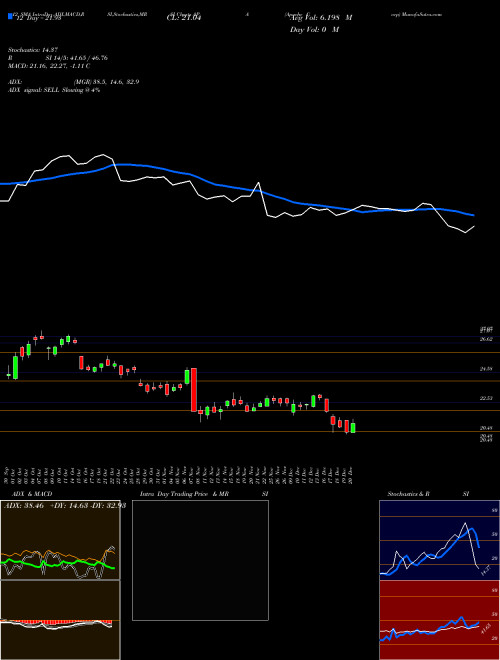Viewport: 500px width, 660px height.
Task: Click the 26.62 price axis label
Action: click(x=486, y=339)
